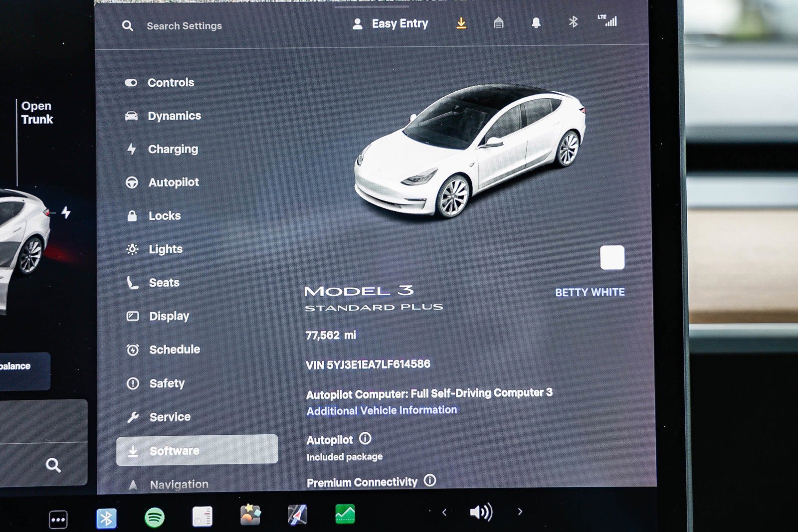Image resolution: width=798 pixels, height=532 pixels.
Task: Open the HomeLink garage icon
Action: [x=499, y=23]
